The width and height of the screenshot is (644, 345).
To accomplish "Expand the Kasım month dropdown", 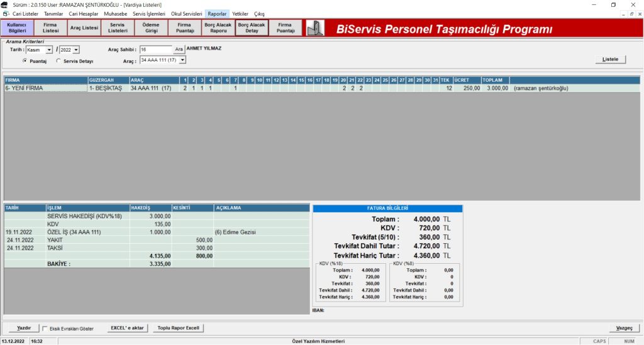I will [x=49, y=50].
